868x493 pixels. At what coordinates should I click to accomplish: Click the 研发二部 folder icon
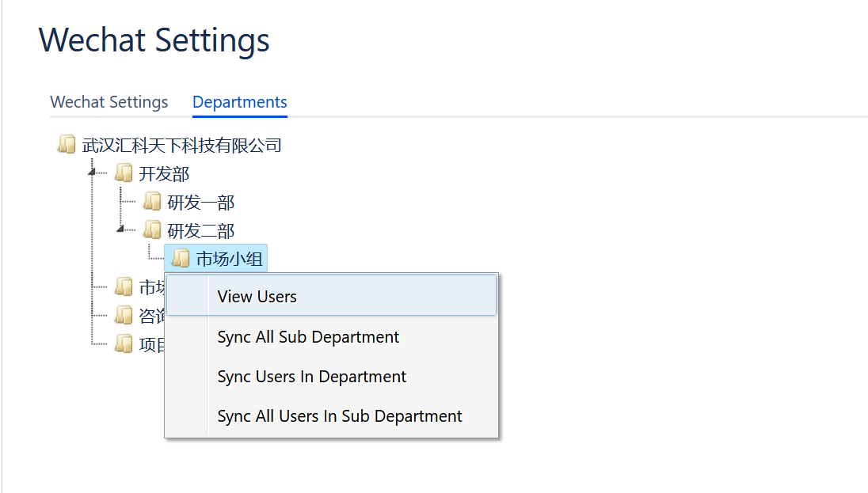point(152,230)
